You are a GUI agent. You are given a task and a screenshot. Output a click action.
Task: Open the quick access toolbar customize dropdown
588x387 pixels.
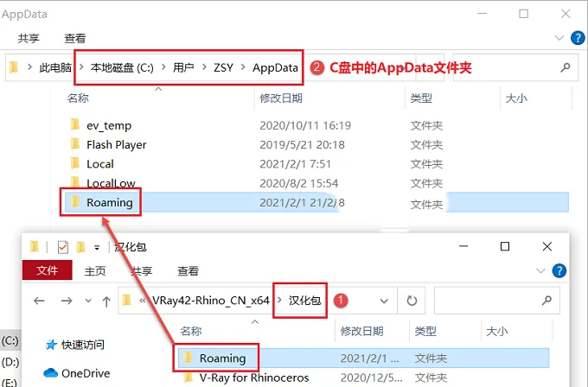(97, 247)
